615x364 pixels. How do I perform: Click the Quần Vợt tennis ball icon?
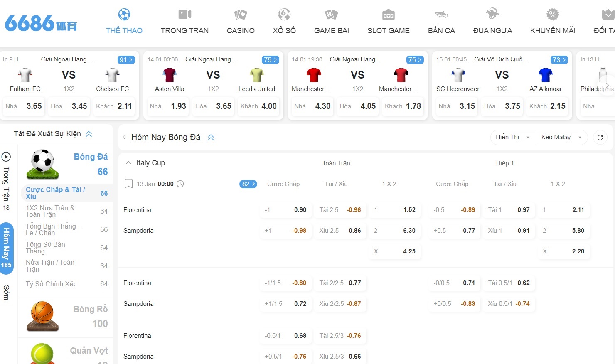(x=42, y=354)
